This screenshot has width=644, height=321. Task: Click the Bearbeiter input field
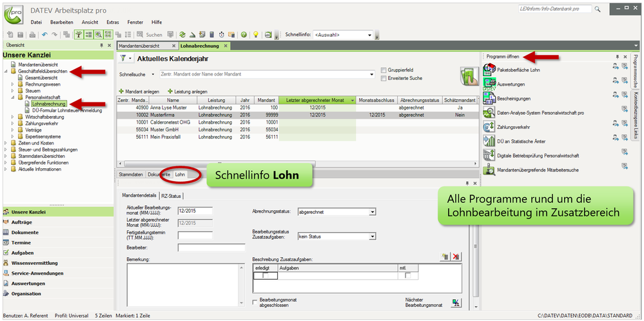[211, 248]
